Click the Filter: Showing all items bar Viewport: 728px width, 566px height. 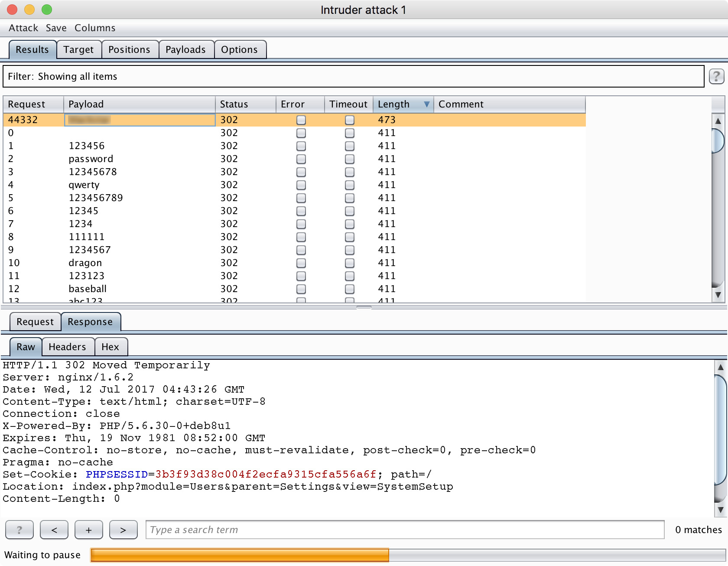click(353, 77)
